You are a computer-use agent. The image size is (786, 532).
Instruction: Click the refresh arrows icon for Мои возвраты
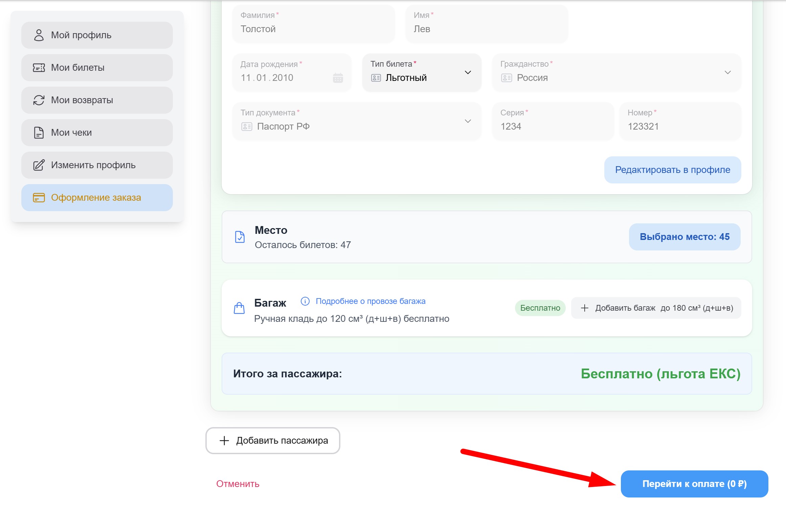tap(39, 100)
